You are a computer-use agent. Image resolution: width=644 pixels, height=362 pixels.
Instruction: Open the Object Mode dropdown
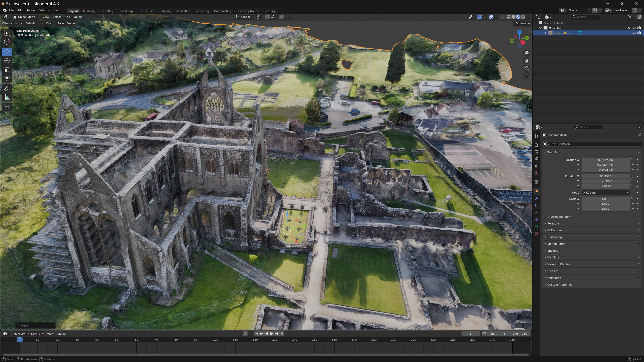coord(26,17)
